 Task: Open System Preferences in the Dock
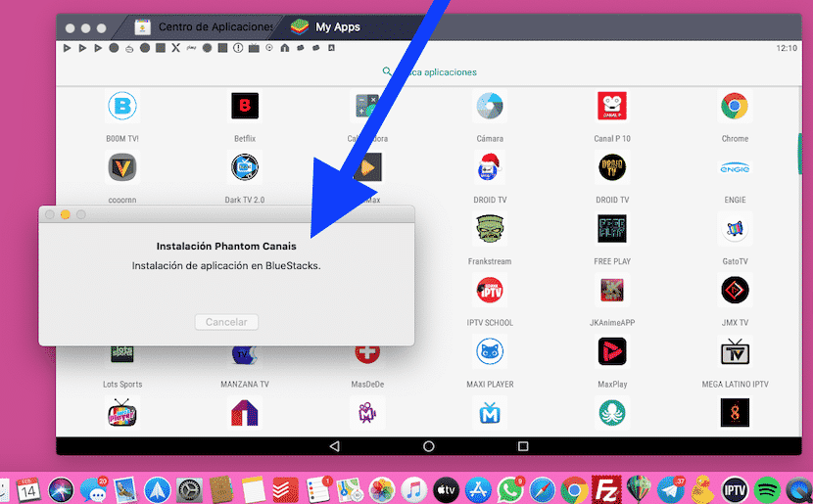(x=189, y=490)
